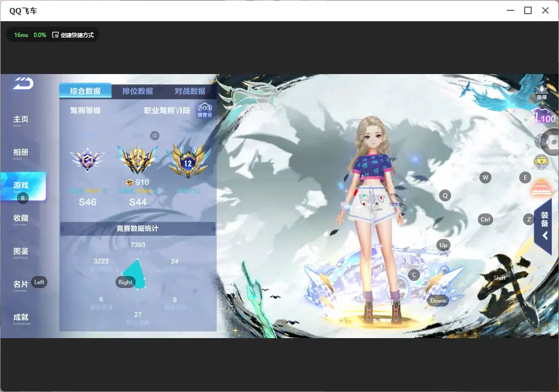Screen dimensions: 559x392
Task: Click the 910 points coin icon
Action: click(130, 182)
